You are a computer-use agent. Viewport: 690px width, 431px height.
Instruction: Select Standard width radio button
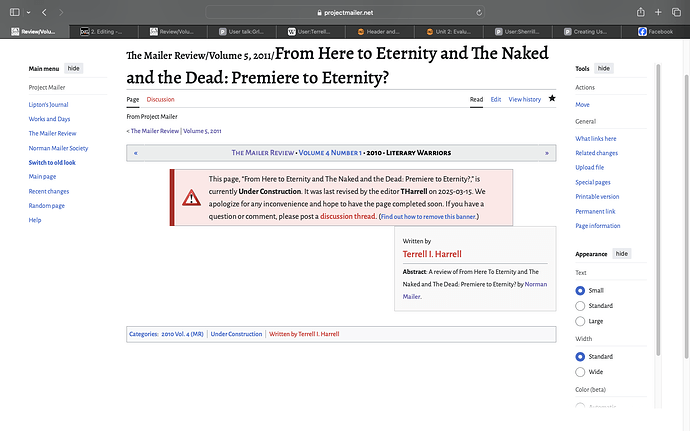click(580, 357)
